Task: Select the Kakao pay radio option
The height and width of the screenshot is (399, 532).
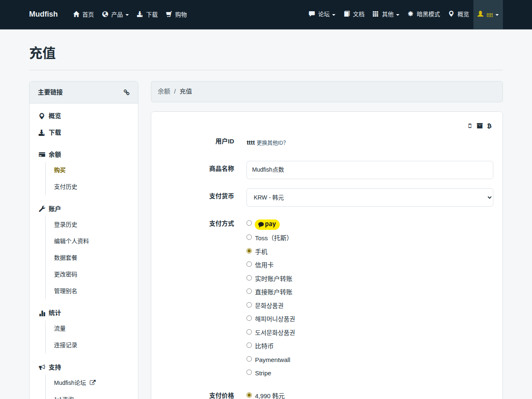Action: click(x=249, y=223)
